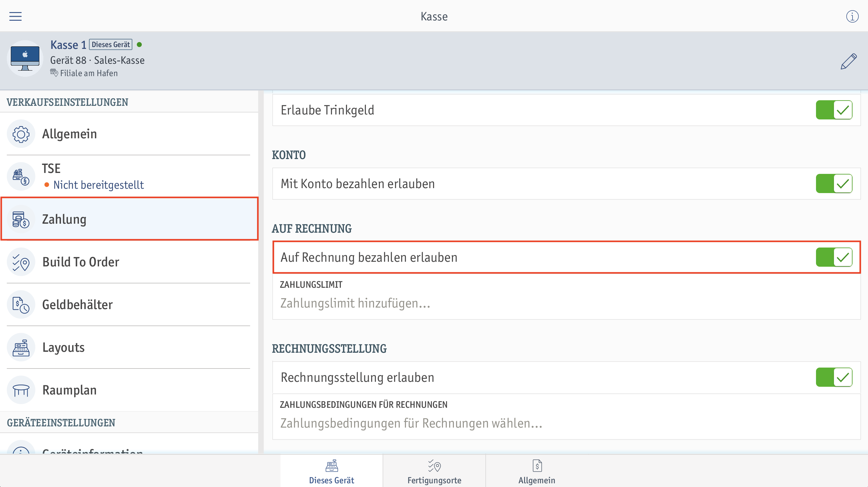Click the GERÄTEEINSTELLUNGEN section header
The image size is (868, 487).
click(x=61, y=423)
